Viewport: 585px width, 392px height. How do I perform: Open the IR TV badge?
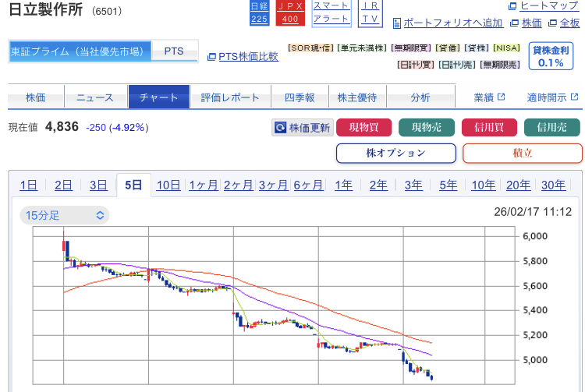[x=372, y=12]
